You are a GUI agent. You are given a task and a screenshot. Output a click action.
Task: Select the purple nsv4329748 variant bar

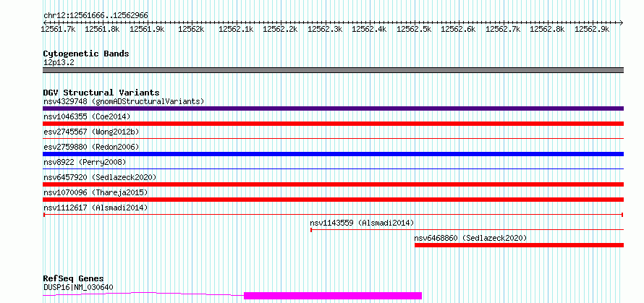point(333,108)
